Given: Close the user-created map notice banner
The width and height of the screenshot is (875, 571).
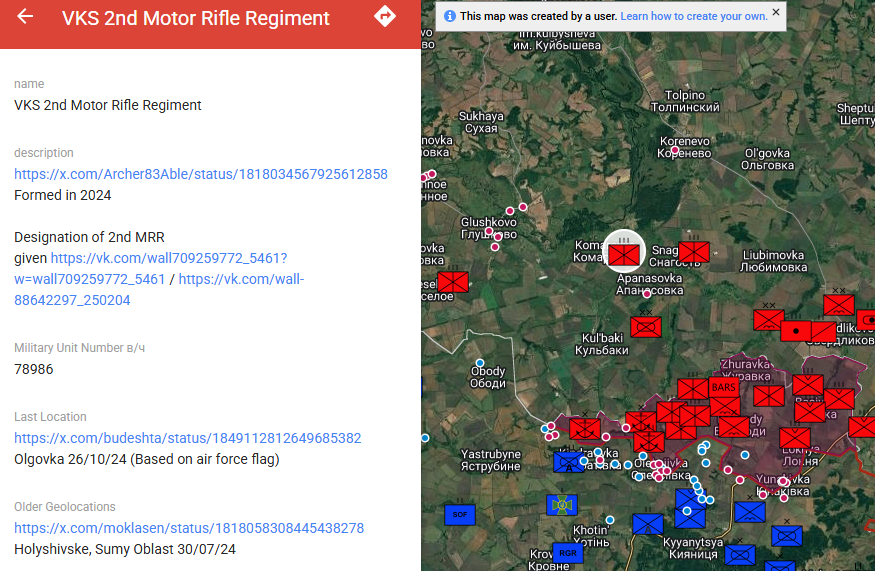Looking at the screenshot, I should [x=776, y=13].
